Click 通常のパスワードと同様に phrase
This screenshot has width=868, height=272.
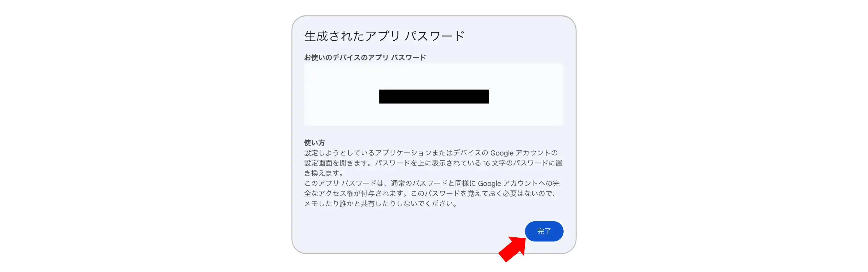coord(433,183)
